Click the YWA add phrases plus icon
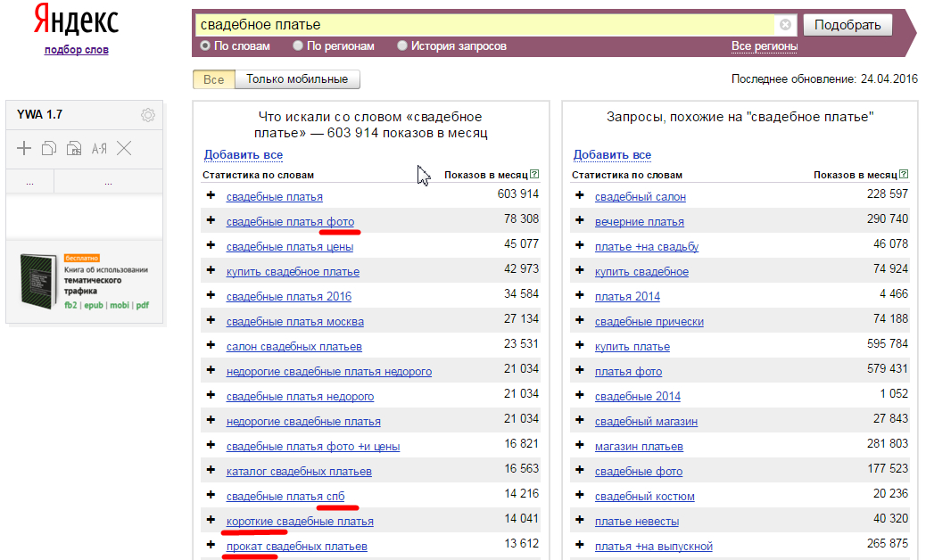Screen dimensions: 926x560 tap(24, 149)
